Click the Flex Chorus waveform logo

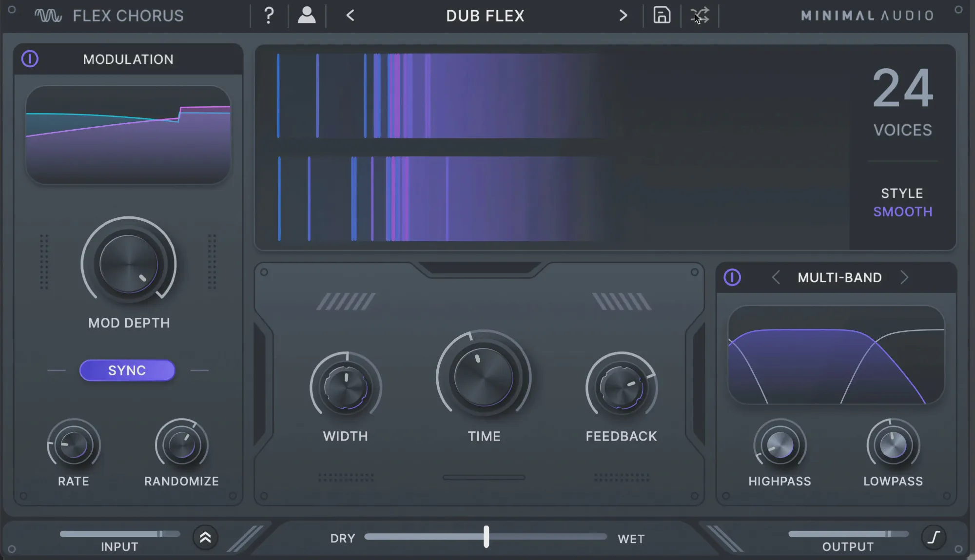coord(48,16)
